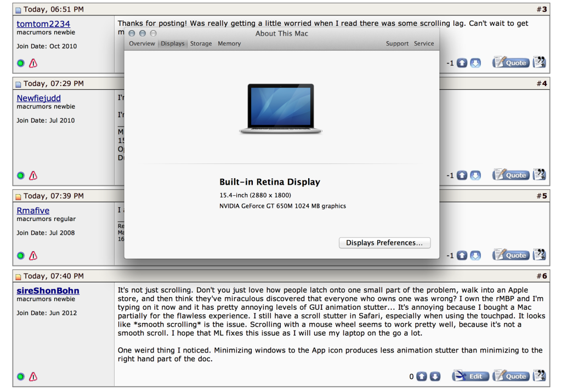Screen dimensions: 561x392
Task: Downvote post #3 by tomtom2234
Action: click(x=475, y=63)
